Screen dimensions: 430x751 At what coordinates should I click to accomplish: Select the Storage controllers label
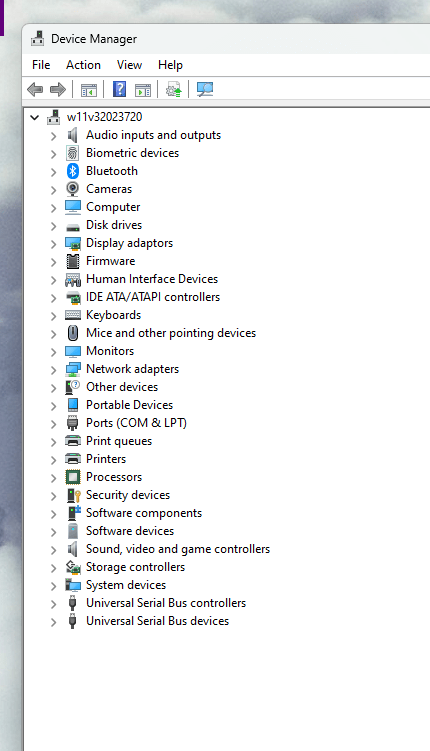pos(135,567)
